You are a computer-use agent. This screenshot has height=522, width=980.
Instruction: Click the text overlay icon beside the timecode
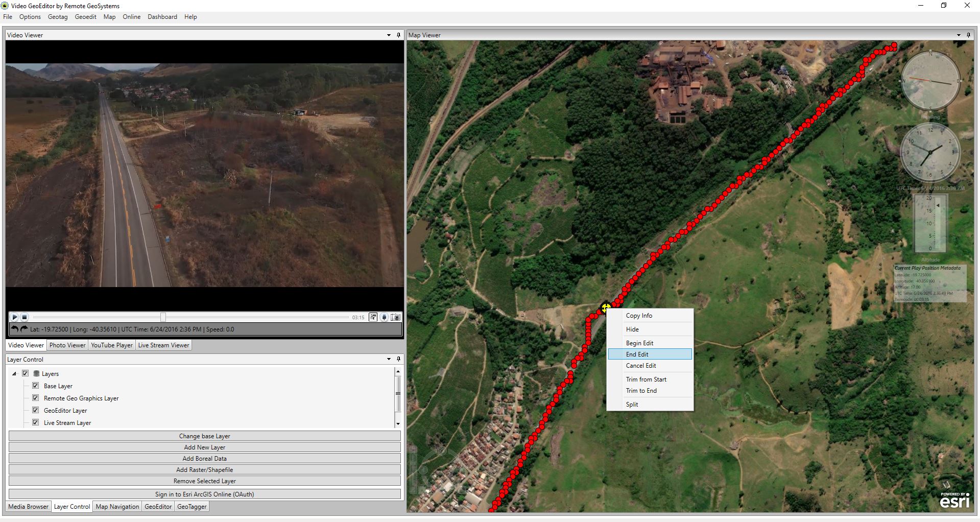[373, 317]
